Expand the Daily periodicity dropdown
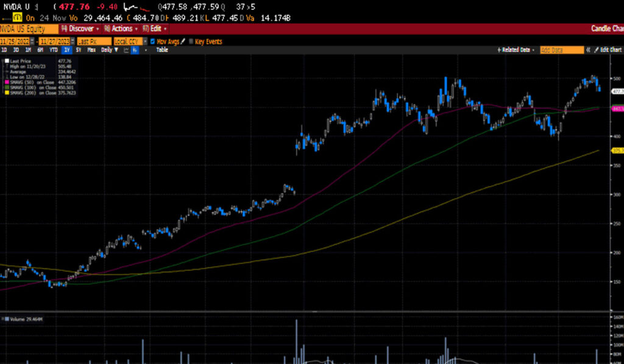624x364 pixels. tap(108, 50)
